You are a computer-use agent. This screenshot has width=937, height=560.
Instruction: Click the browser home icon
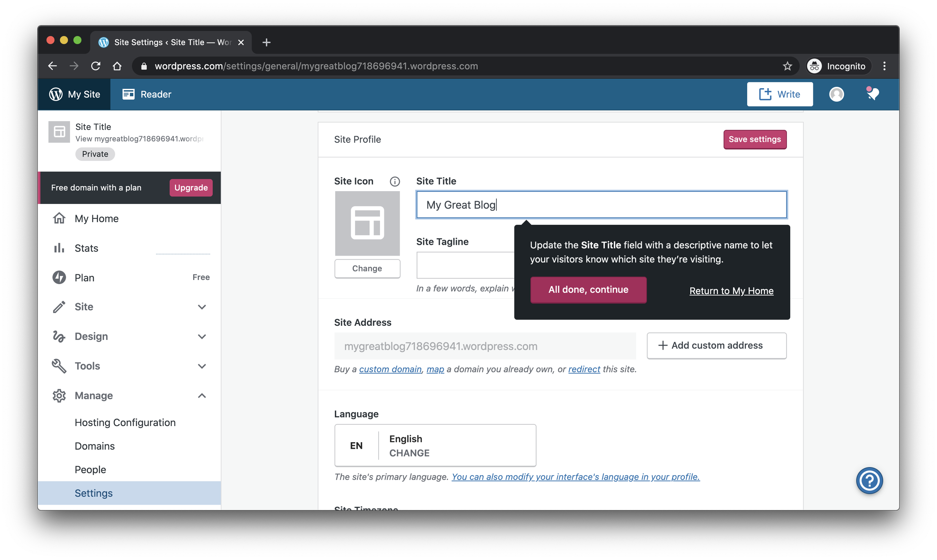(117, 66)
